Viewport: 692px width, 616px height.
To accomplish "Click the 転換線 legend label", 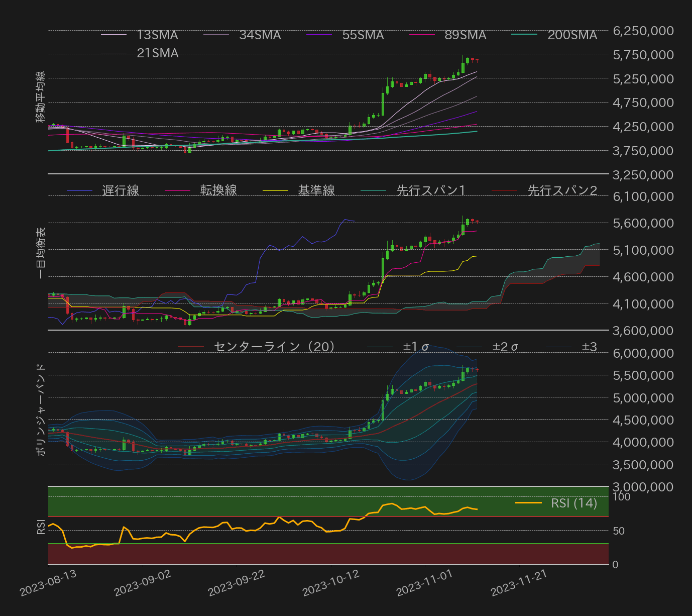I will point(218,191).
